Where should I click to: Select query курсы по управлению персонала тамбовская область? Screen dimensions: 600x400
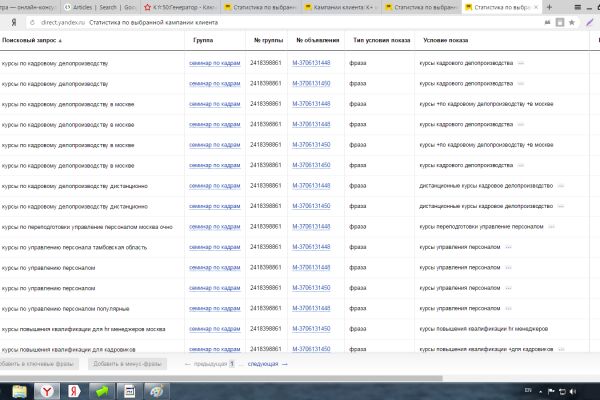pyautogui.click(x=75, y=248)
